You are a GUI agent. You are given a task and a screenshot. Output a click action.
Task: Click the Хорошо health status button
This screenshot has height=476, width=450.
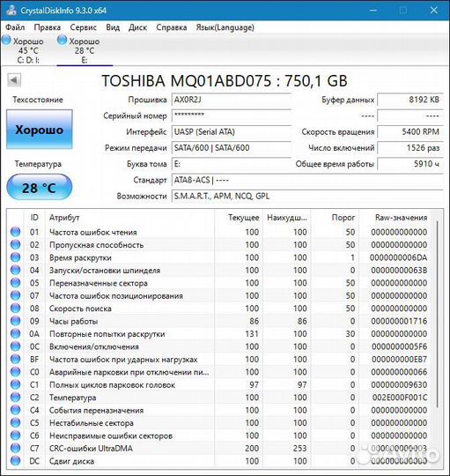point(40,130)
